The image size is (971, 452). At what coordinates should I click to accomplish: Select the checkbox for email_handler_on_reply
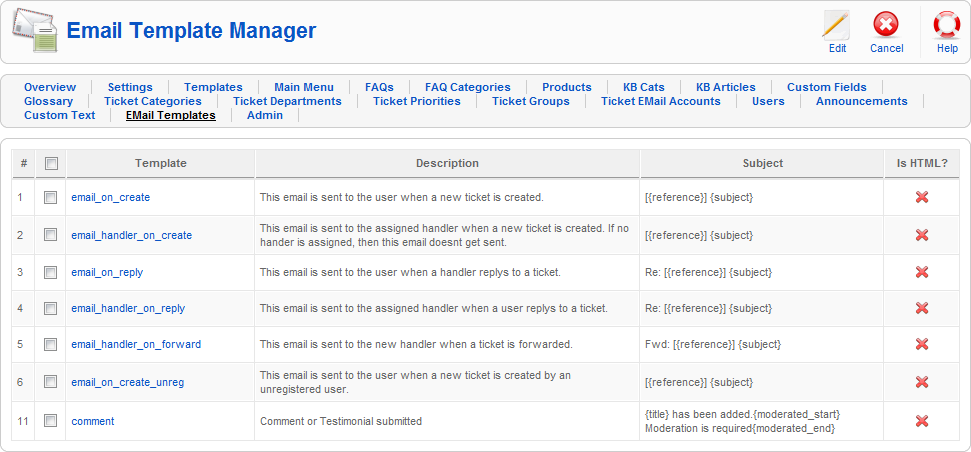(x=51, y=308)
